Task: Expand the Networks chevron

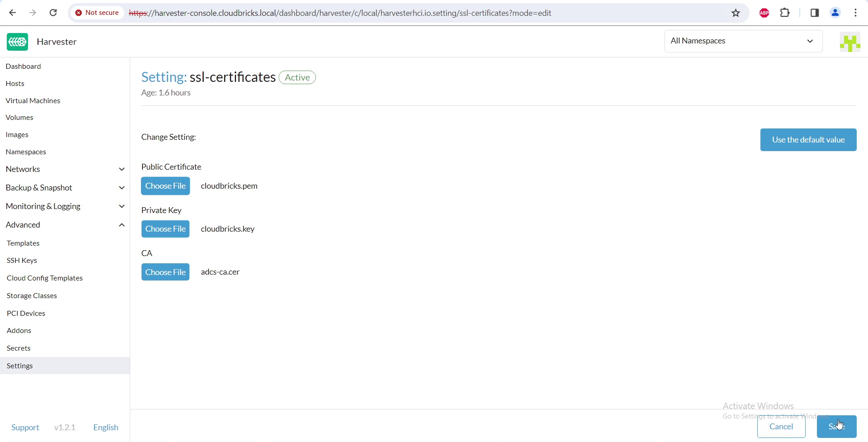Action: tap(122, 169)
